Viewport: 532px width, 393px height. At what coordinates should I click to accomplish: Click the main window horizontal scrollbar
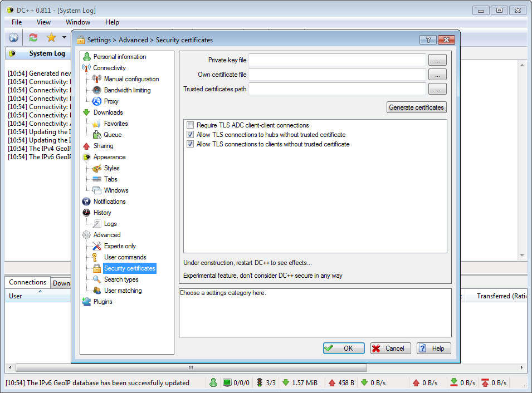[191, 367]
